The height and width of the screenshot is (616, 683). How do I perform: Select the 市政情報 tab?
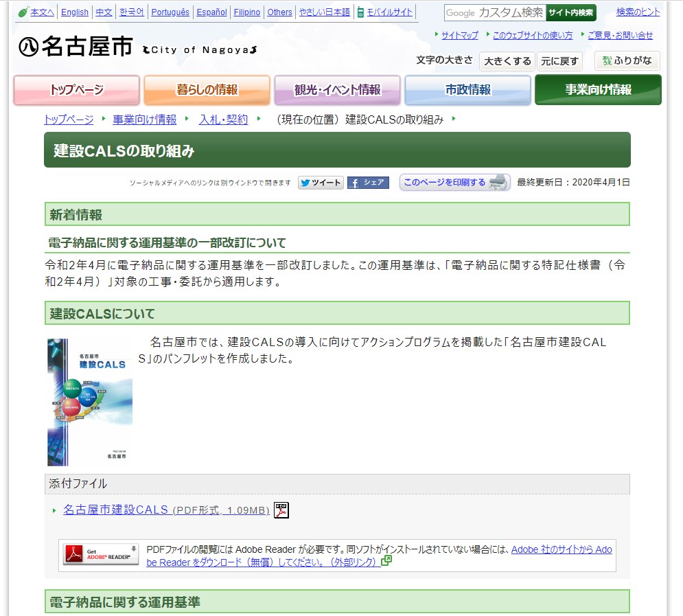pyautogui.click(x=467, y=90)
